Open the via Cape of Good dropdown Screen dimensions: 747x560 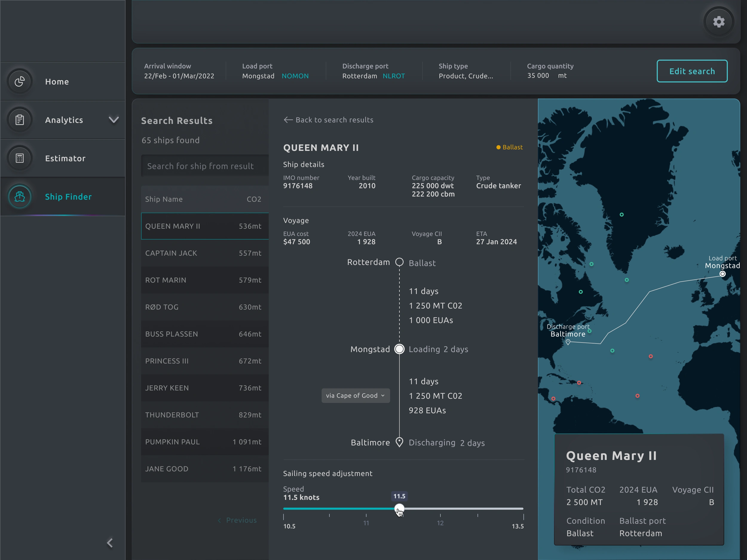point(355,395)
